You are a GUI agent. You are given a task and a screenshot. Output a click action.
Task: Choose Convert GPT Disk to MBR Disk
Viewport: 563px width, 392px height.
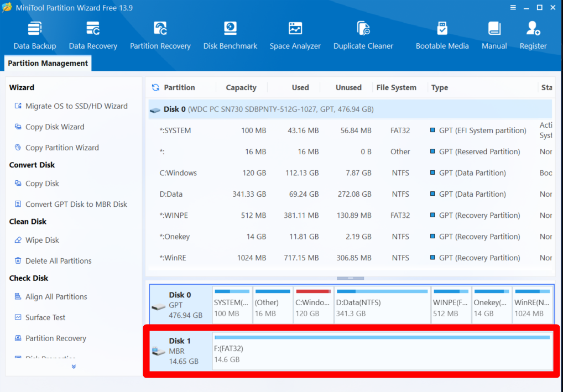[x=71, y=204]
